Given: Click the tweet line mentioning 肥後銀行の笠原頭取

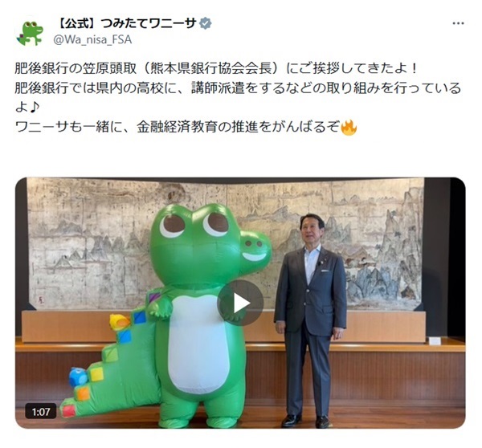Looking at the screenshot, I should (x=216, y=68).
